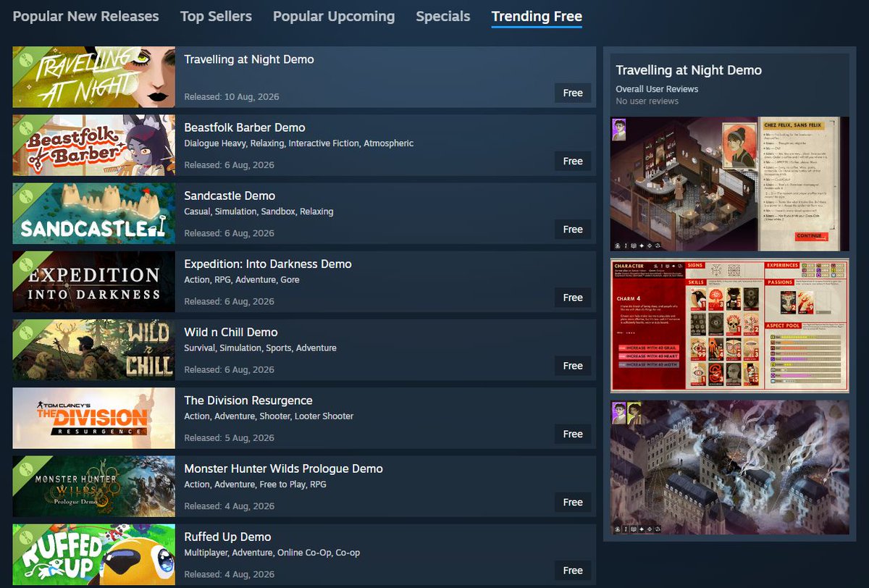Select the Trending Free tab

(537, 16)
